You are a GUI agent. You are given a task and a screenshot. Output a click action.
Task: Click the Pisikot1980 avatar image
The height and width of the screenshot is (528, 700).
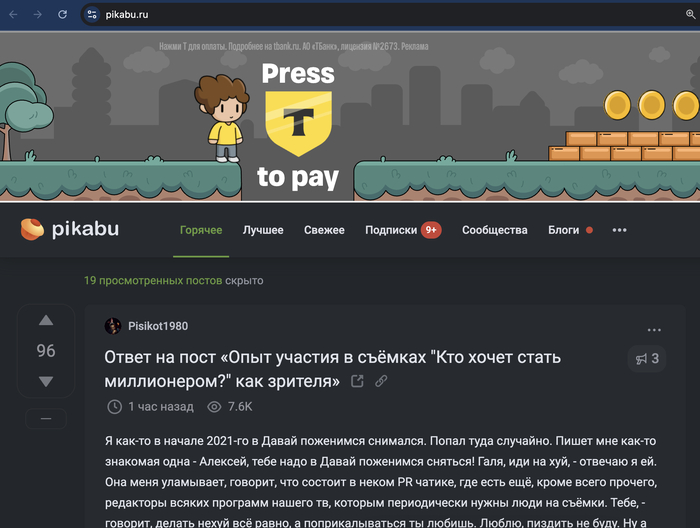pos(113,326)
